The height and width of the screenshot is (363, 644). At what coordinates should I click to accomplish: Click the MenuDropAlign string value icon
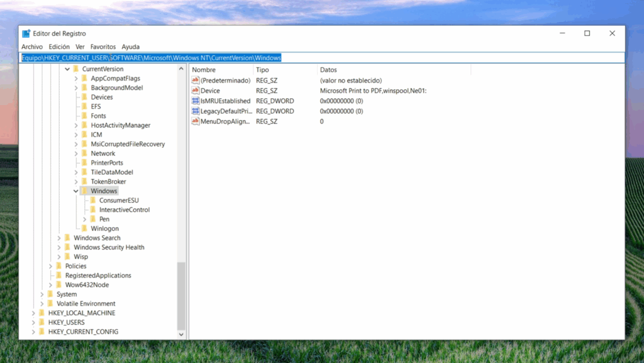196,121
